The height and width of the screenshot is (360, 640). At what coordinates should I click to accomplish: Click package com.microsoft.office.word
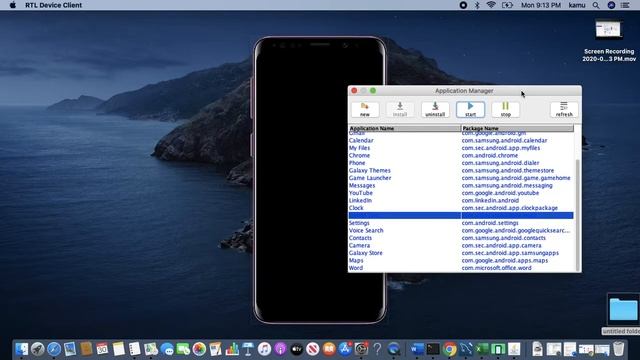click(x=496, y=268)
